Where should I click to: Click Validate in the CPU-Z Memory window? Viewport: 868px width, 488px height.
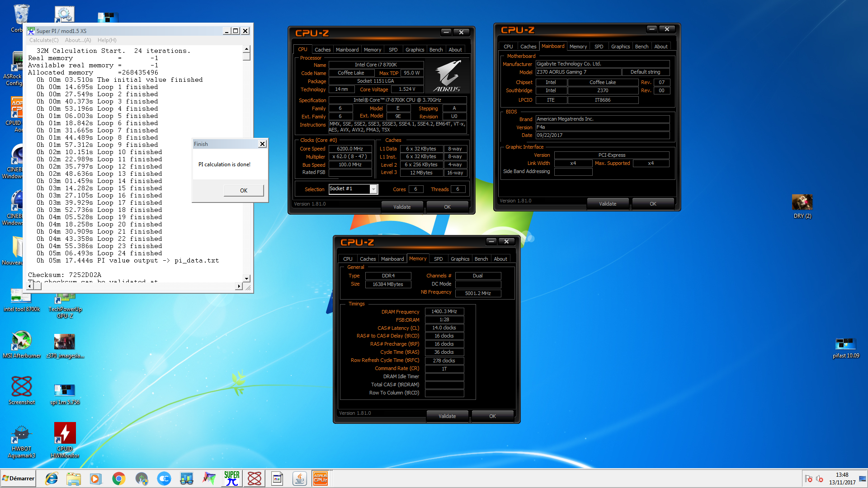(x=447, y=416)
